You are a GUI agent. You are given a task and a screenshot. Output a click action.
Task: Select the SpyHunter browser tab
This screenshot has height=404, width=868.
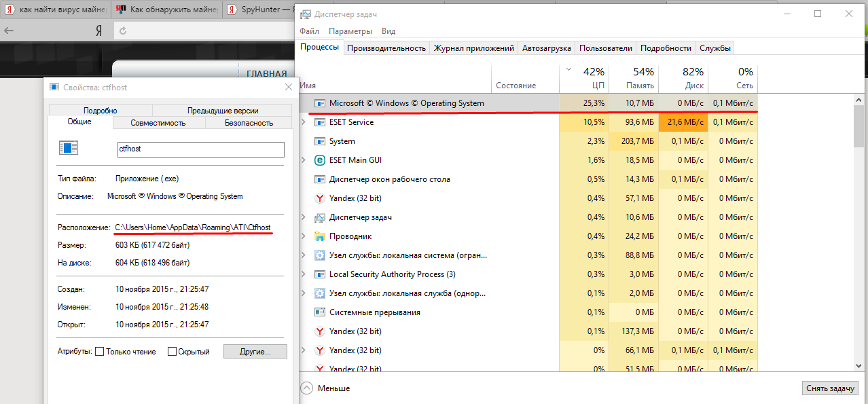click(258, 10)
